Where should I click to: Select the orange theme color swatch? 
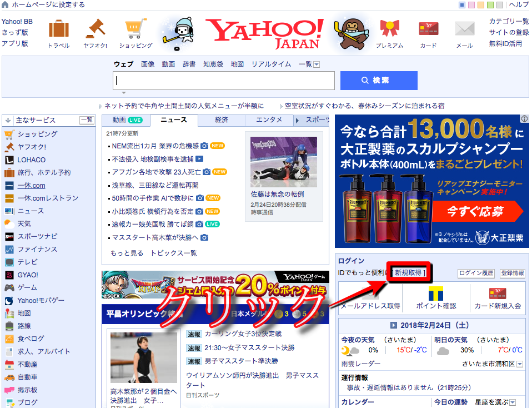tap(481, 5)
